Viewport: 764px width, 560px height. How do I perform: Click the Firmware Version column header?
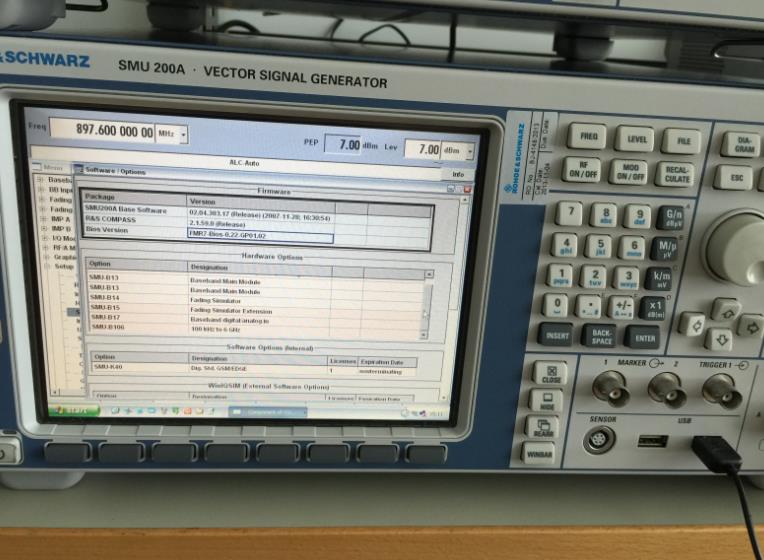[261, 202]
